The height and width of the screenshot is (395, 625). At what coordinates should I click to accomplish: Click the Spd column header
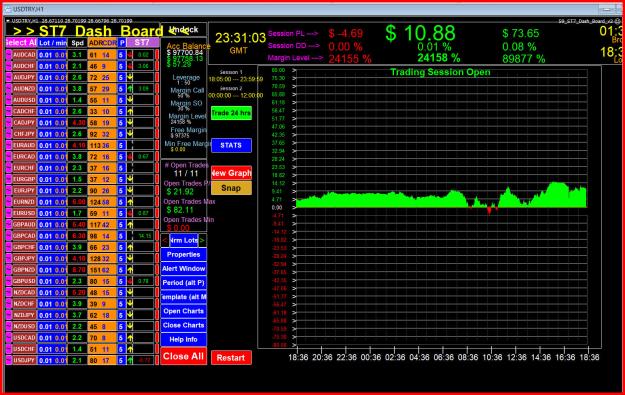tap(77, 43)
